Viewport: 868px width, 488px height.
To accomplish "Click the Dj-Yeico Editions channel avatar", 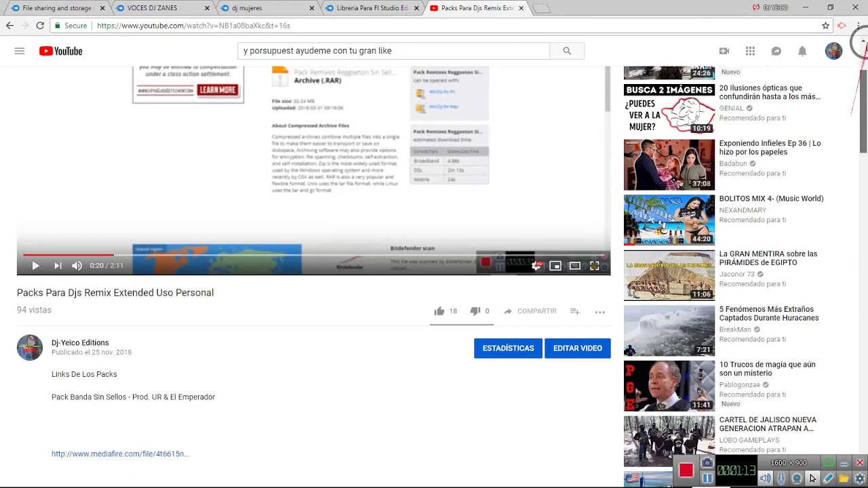I will pos(30,348).
